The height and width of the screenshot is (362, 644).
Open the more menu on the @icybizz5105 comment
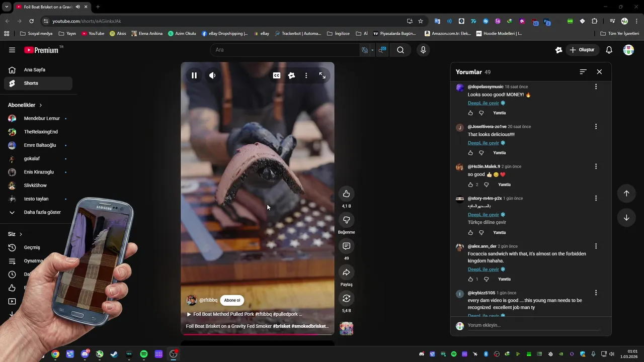point(596,293)
